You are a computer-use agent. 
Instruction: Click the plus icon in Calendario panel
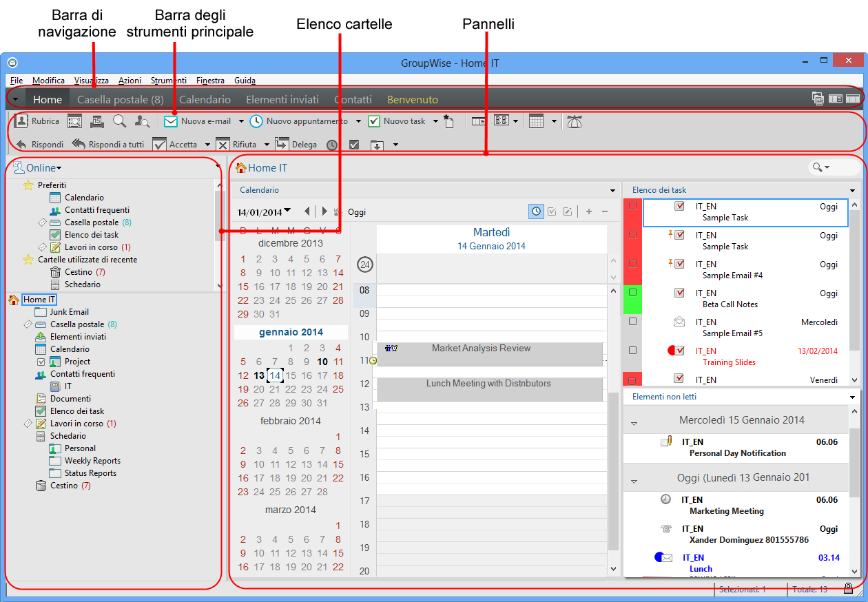[589, 211]
